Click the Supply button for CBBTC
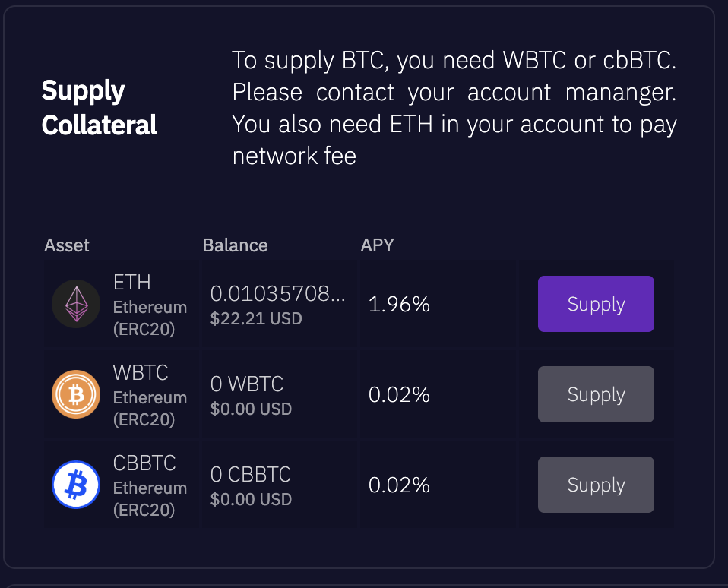 (596, 485)
